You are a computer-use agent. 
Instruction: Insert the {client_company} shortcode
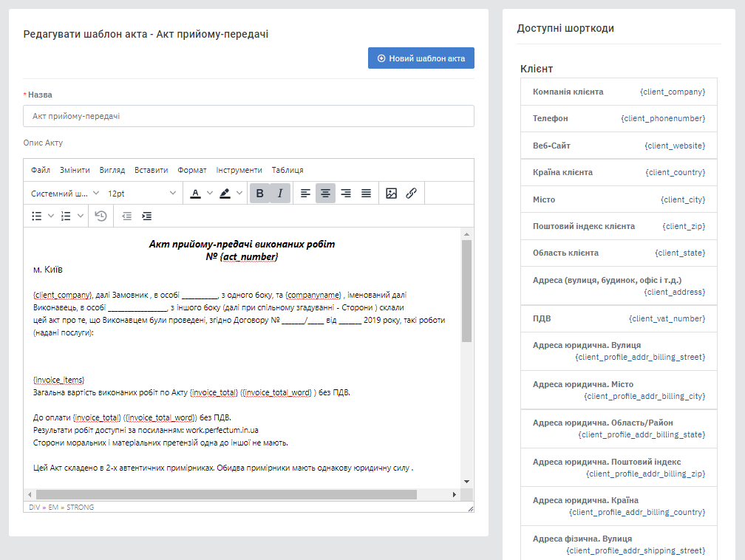click(x=672, y=92)
